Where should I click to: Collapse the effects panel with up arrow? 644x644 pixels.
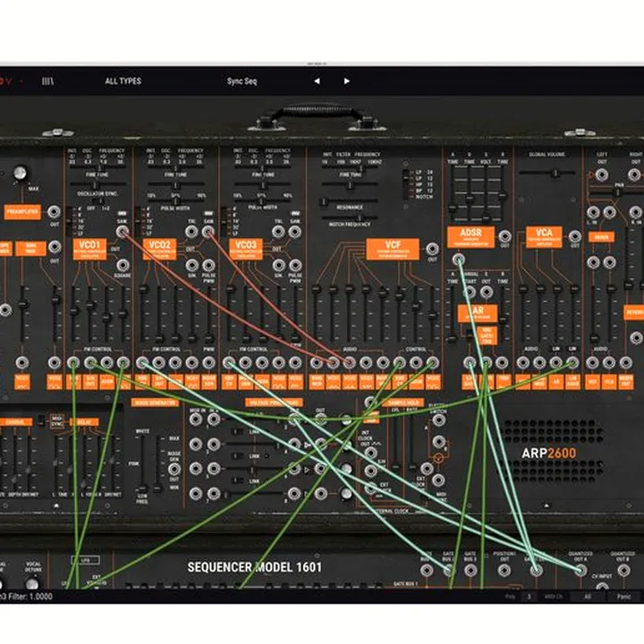click(x=56, y=506)
